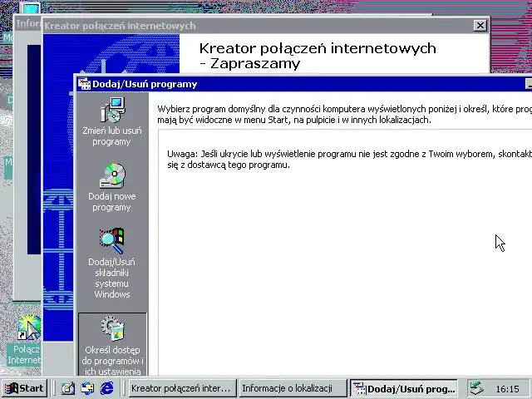Click the Wybierz program domyślny description text
The height and width of the screenshot is (399, 532).
344,115
